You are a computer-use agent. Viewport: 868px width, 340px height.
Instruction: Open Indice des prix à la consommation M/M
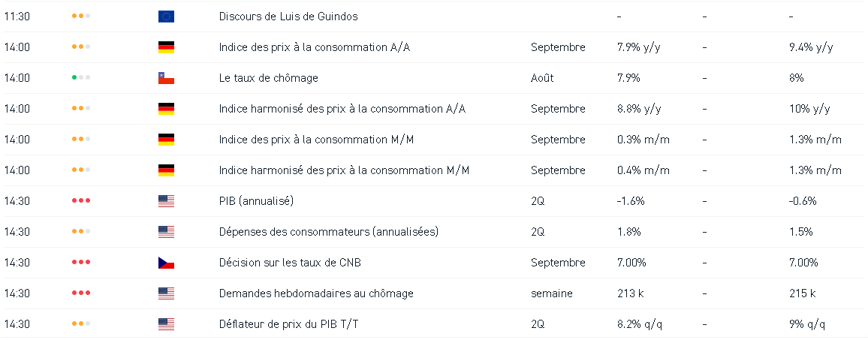point(315,140)
